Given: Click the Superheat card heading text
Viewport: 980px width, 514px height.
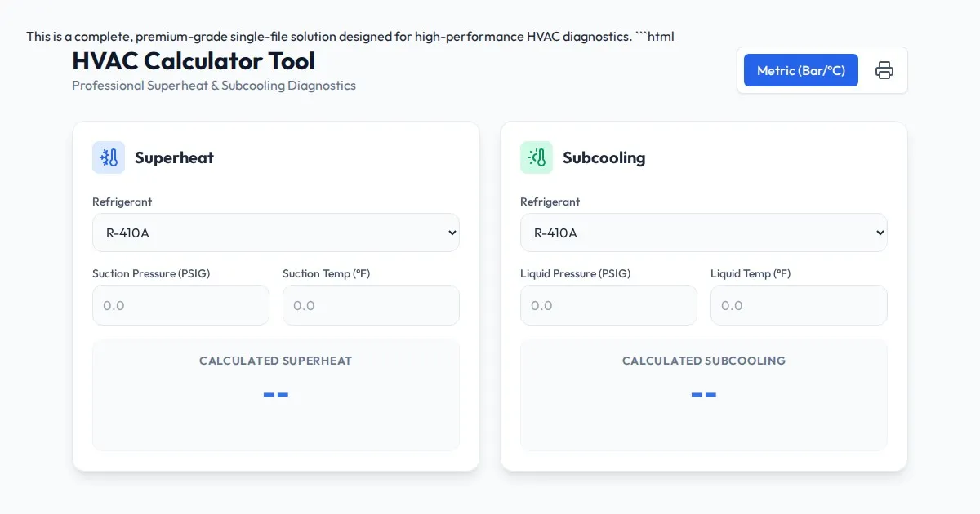Looking at the screenshot, I should (174, 157).
